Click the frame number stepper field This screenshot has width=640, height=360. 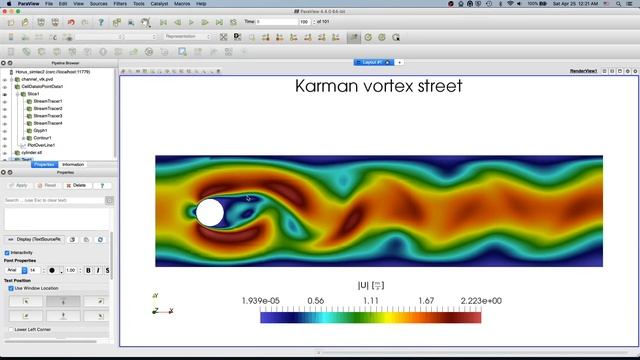(305, 22)
